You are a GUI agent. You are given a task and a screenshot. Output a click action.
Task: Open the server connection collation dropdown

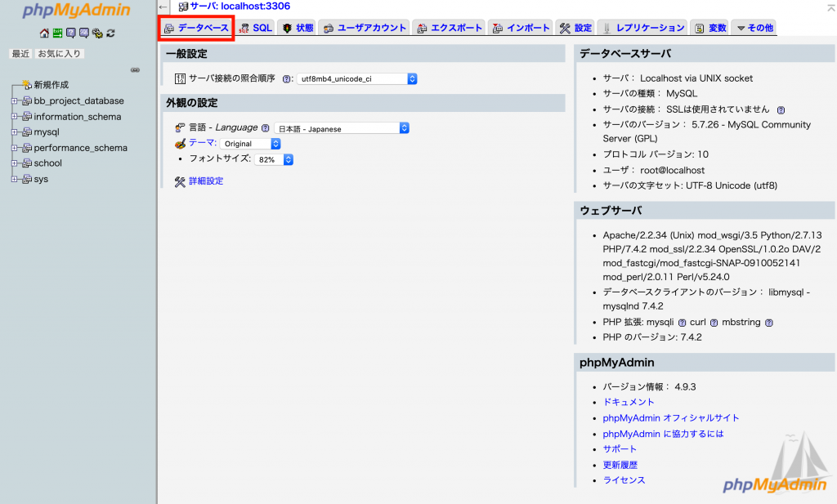tap(356, 79)
